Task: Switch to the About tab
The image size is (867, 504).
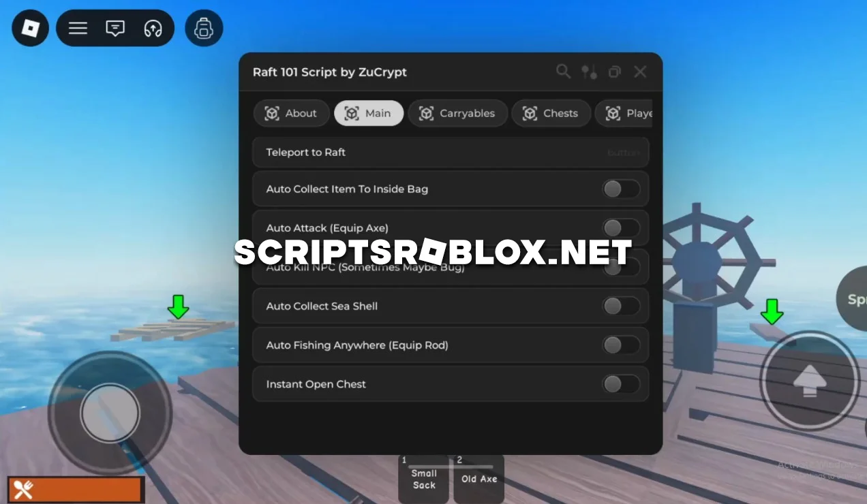Action: coord(291,113)
